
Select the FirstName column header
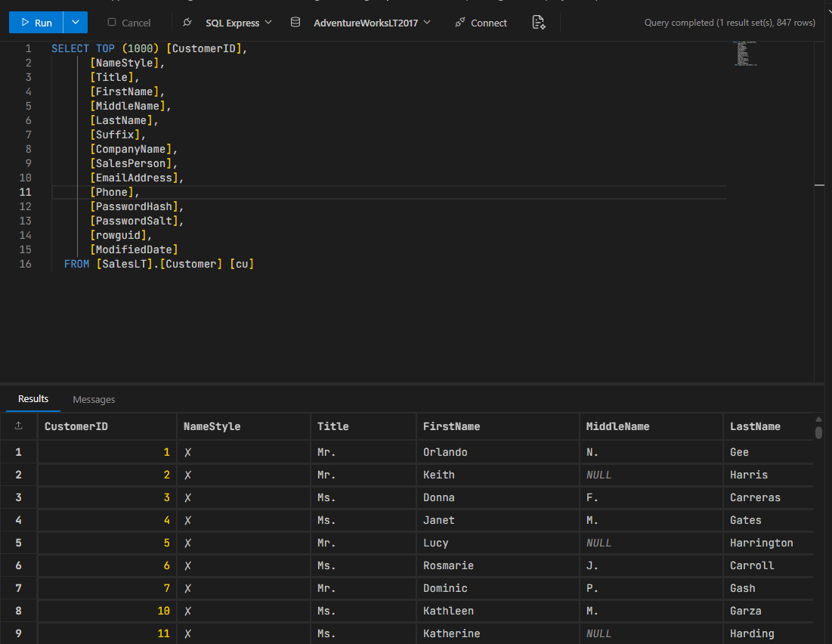[x=498, y=426]
